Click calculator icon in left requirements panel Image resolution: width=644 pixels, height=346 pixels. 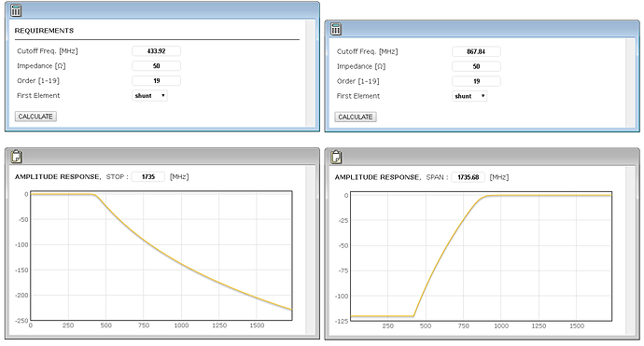[16, 10]
